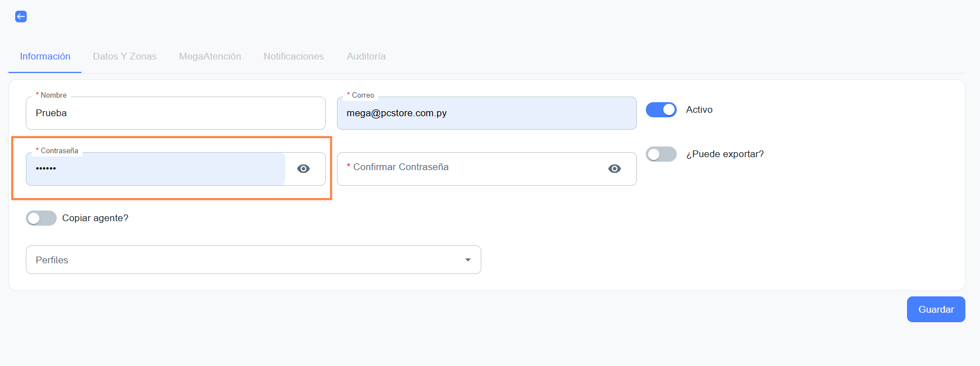Click the blue back arrow icon
The height and width of the screenshot is (366, 980).
coord(21,16)
